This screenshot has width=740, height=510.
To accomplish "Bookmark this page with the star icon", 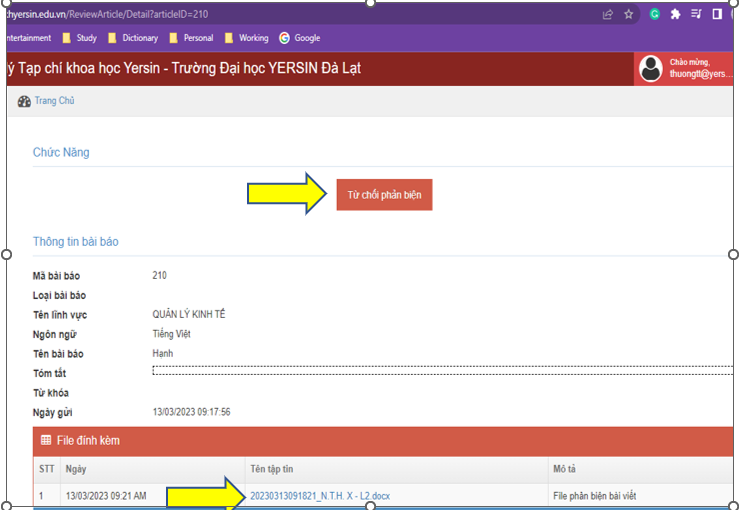I will (x=629, y=14).
